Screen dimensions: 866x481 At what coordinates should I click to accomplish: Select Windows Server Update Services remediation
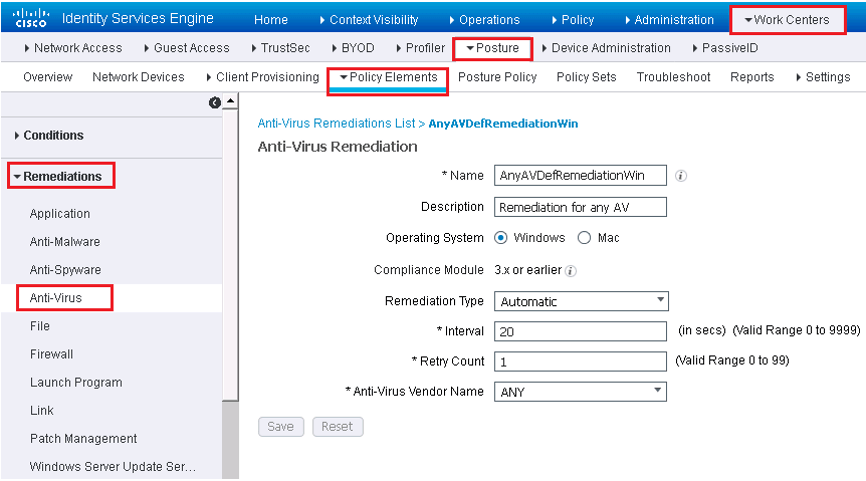coord(113,467)
